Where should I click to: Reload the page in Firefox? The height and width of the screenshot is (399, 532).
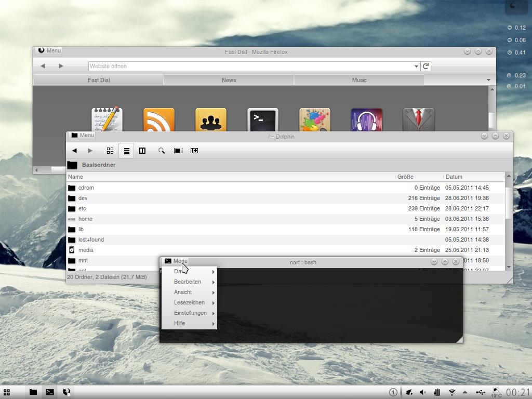pyautogui.click(x=426, y=66)
